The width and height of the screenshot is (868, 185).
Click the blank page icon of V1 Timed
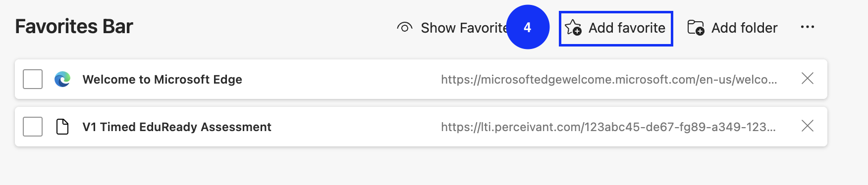coord(62,127)
